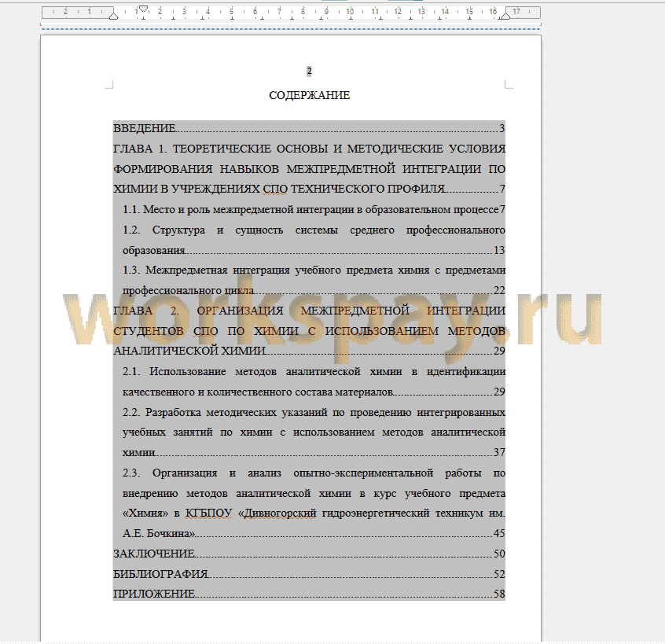
Task: Click the СОДЕРЖАНИЕ heading
Action: tap(309, 95)
